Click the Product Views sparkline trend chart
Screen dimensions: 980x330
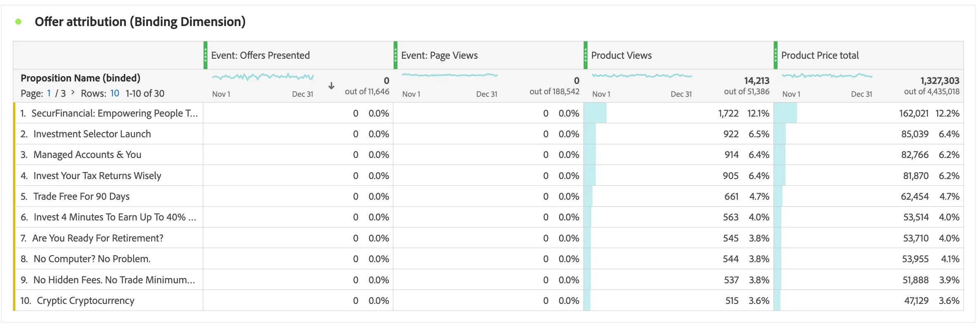[x=642, y=76]
